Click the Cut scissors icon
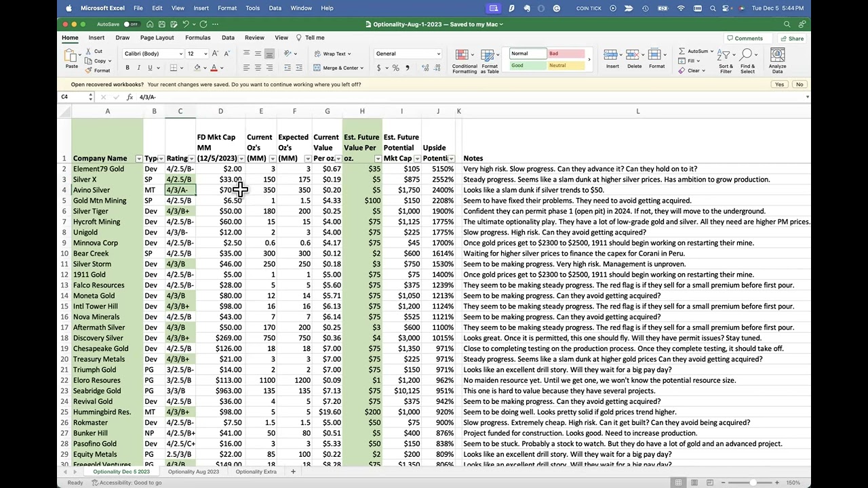The height and width of the screenshot is (488, 868). [x=90, y=52]
